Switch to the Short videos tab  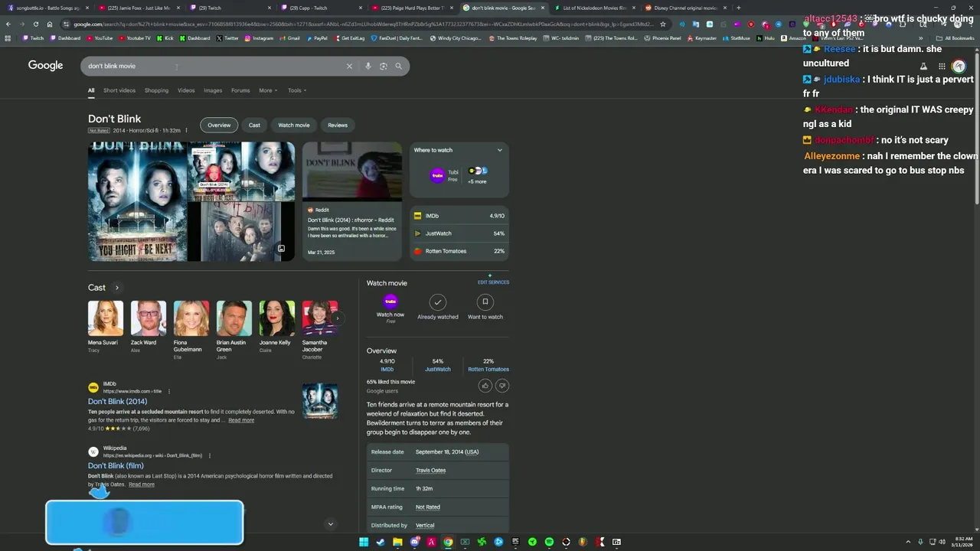pyautogui.click(x=119, y=90)
